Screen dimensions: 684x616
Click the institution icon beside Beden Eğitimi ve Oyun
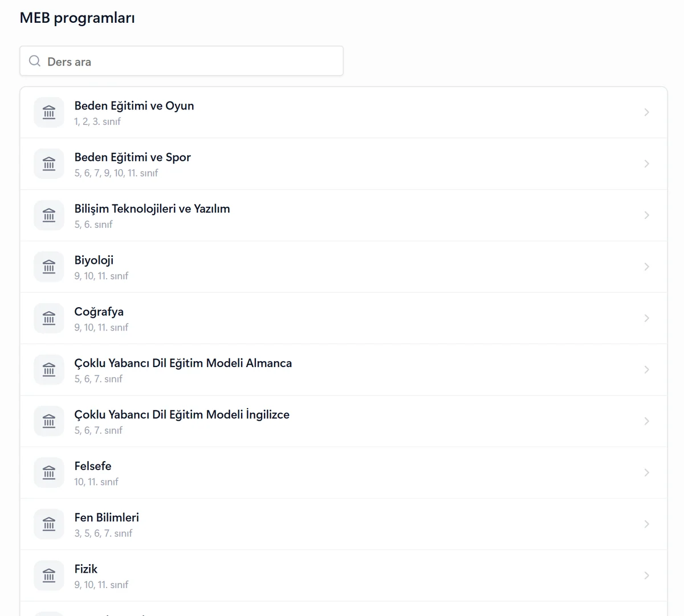click(x=49, y=112)
